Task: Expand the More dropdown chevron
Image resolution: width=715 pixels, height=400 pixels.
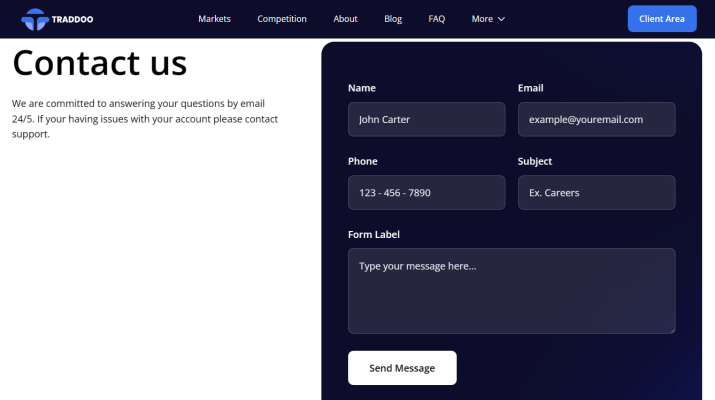Action: tap(501, 19)
